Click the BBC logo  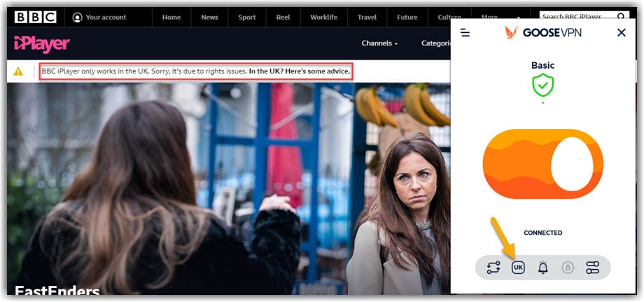click(x=35, y=18)
